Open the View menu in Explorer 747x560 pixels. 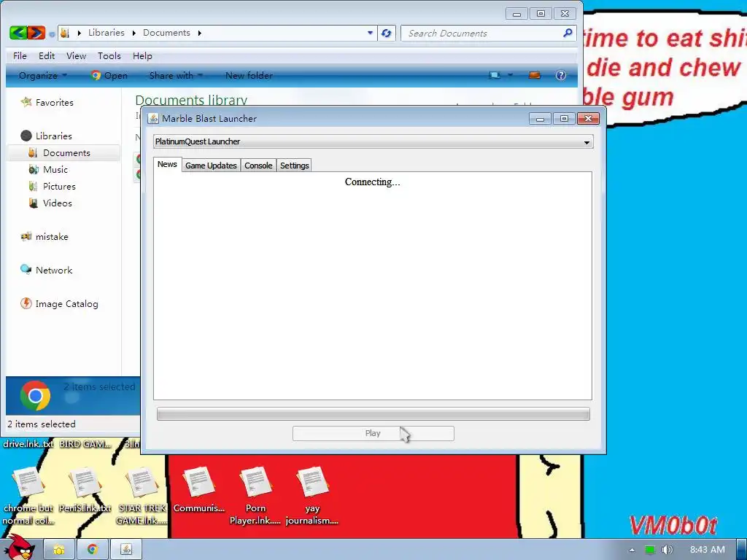click(76, 55)
